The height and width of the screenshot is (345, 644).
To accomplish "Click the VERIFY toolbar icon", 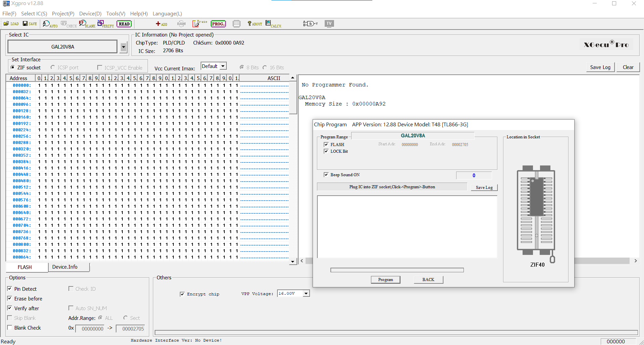I will [x=106, y=24].
